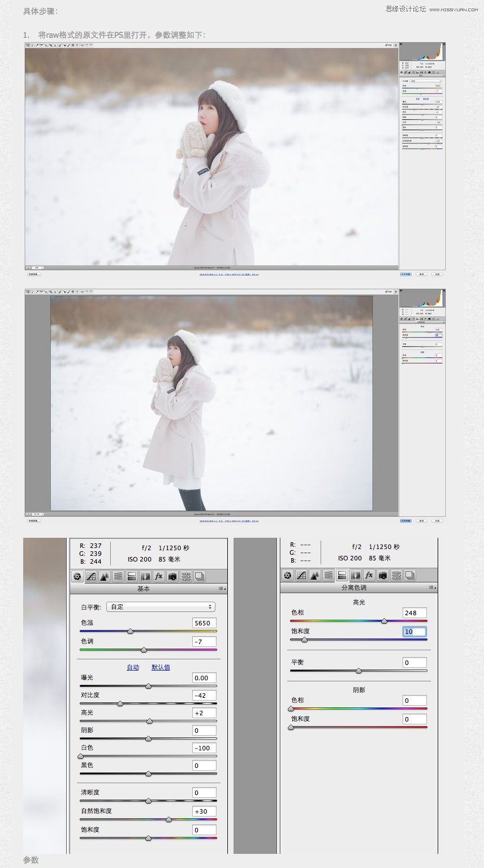Click the first Camera Raw screenshot image
Screen dimensions: 484x868
(x=235, y=160)
